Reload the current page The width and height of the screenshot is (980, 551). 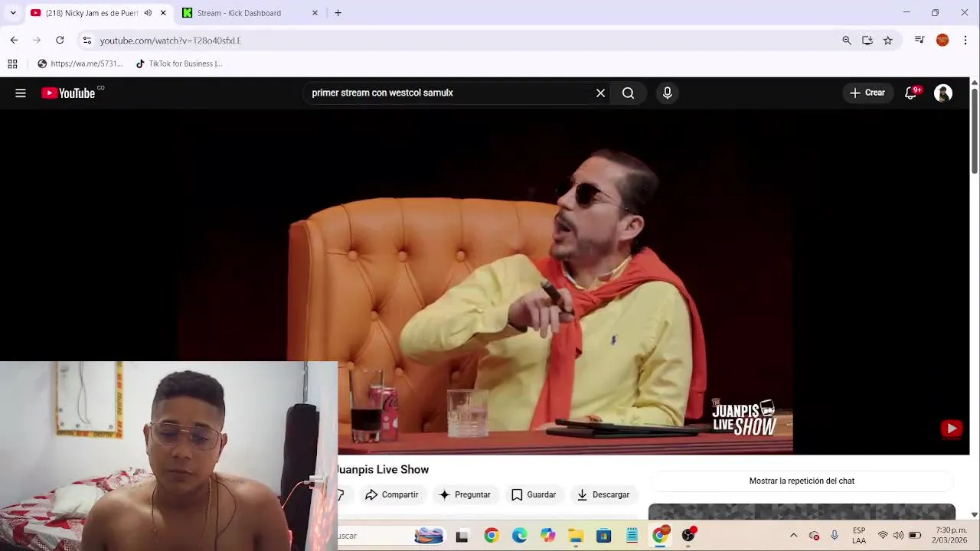tap(60, 41)
